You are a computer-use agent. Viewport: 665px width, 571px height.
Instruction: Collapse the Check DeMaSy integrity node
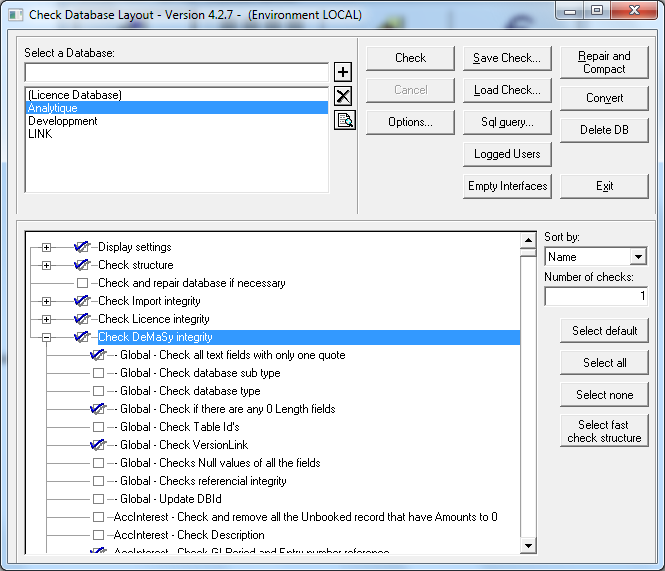point(47,338)
